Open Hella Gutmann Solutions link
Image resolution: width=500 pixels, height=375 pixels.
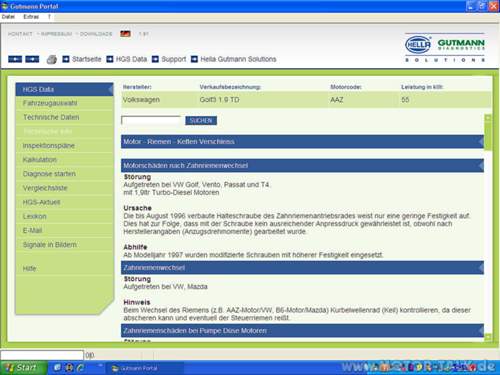[234, 59]
